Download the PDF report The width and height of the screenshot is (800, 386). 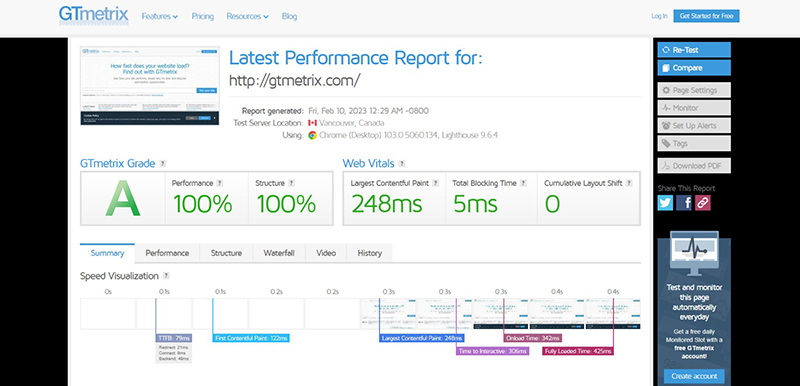tap(694, 166)
